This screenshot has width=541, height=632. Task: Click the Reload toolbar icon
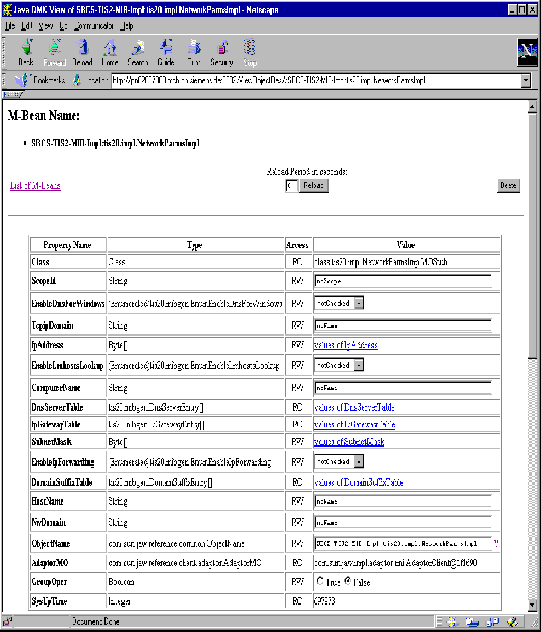pyautogui.click(x=83, y=52)
